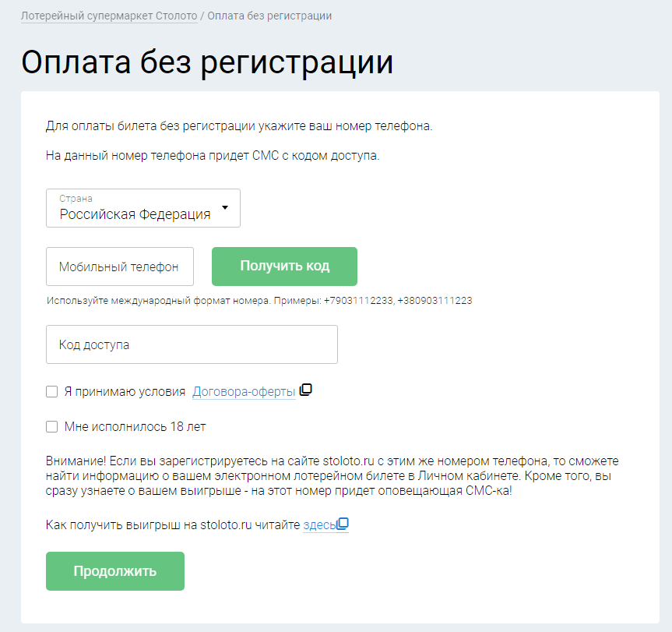
Task: Click the Мне исполнилось 18 лет label text
Action: point(135,427)
